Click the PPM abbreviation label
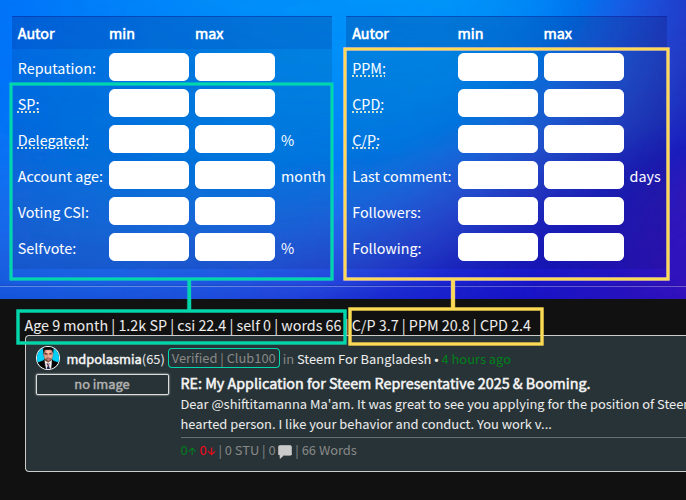This screenshot has height=500, width=686. [369, 69]
